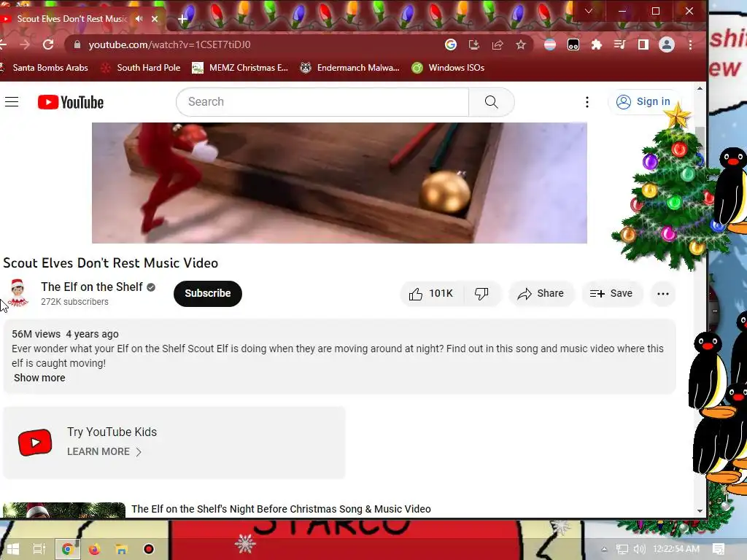Open the Chrome profile avatar

coord(667,44)
